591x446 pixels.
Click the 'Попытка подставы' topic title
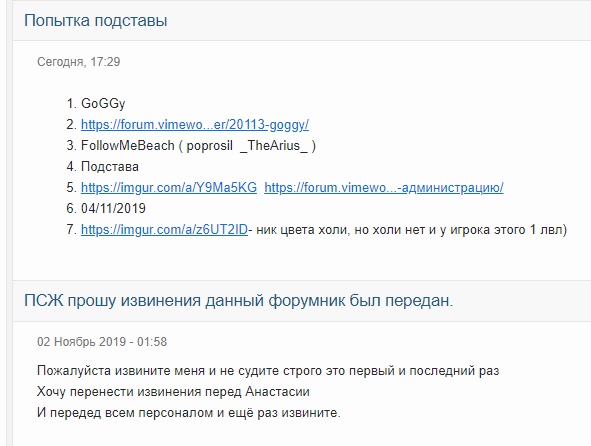click(x=96, y=20)
